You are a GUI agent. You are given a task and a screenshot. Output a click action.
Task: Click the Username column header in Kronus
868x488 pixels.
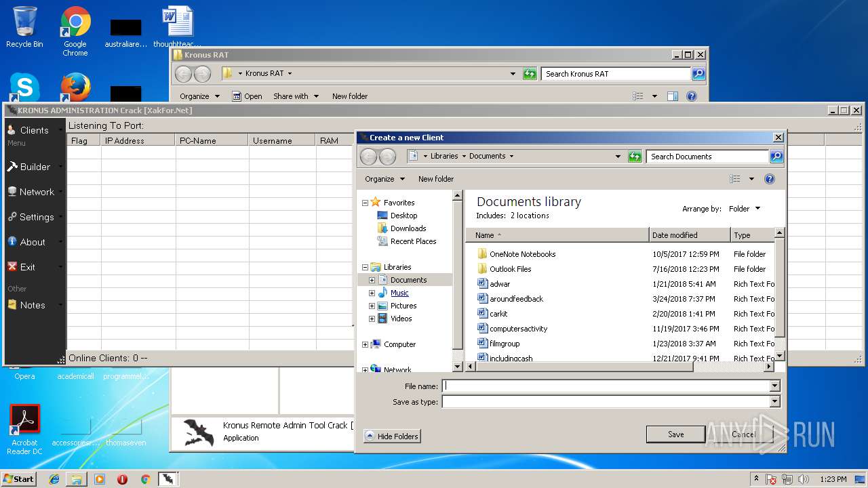[282, 140]
